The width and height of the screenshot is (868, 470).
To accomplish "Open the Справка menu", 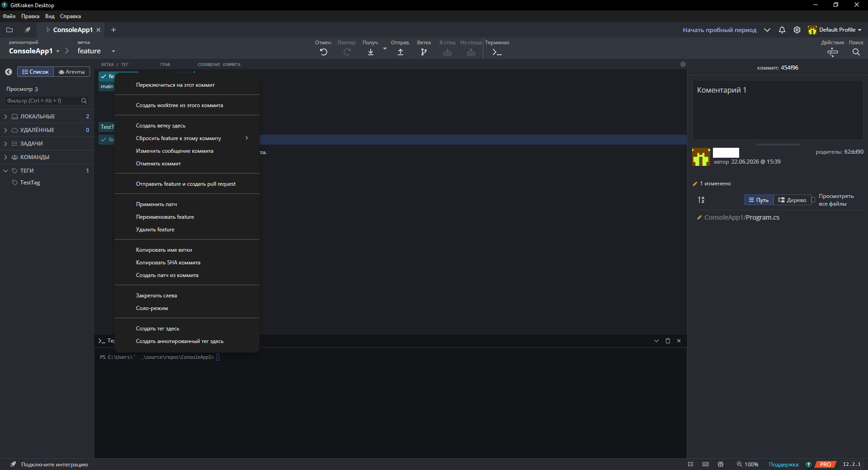I will coord(71,16).
